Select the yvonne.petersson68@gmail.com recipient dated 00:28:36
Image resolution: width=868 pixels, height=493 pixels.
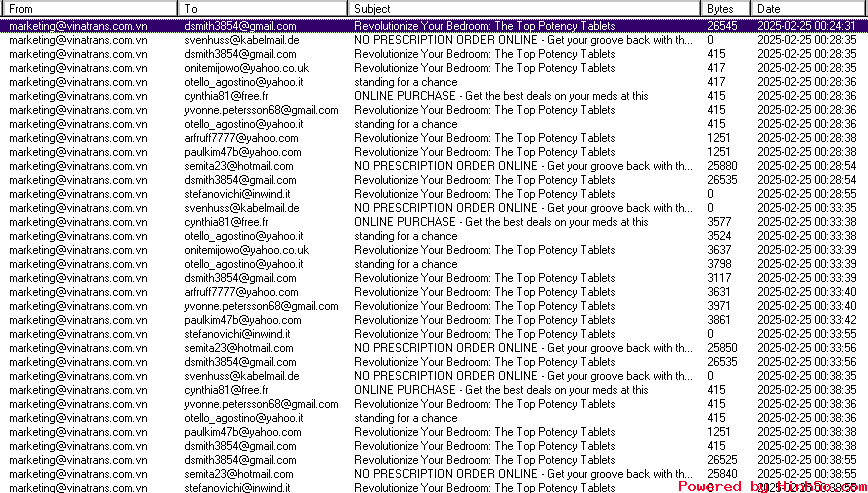[x=261, y=110]
